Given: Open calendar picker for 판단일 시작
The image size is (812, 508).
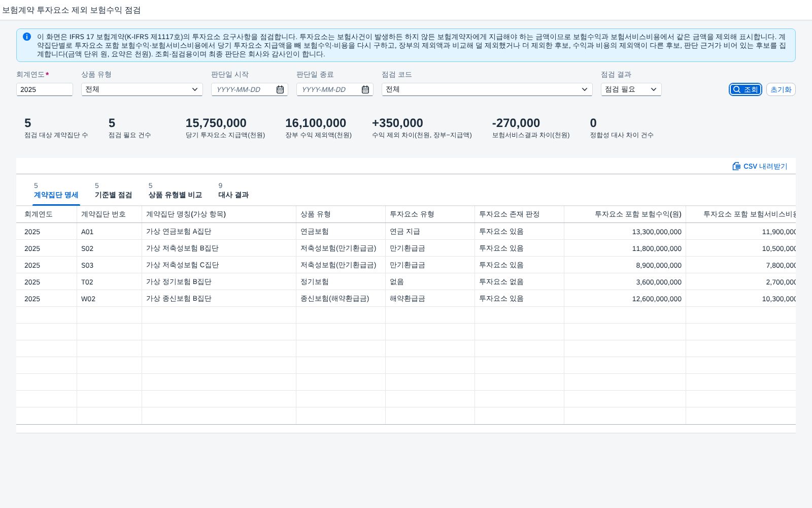Looking at the screenshot, I should [x=280, y=89].
